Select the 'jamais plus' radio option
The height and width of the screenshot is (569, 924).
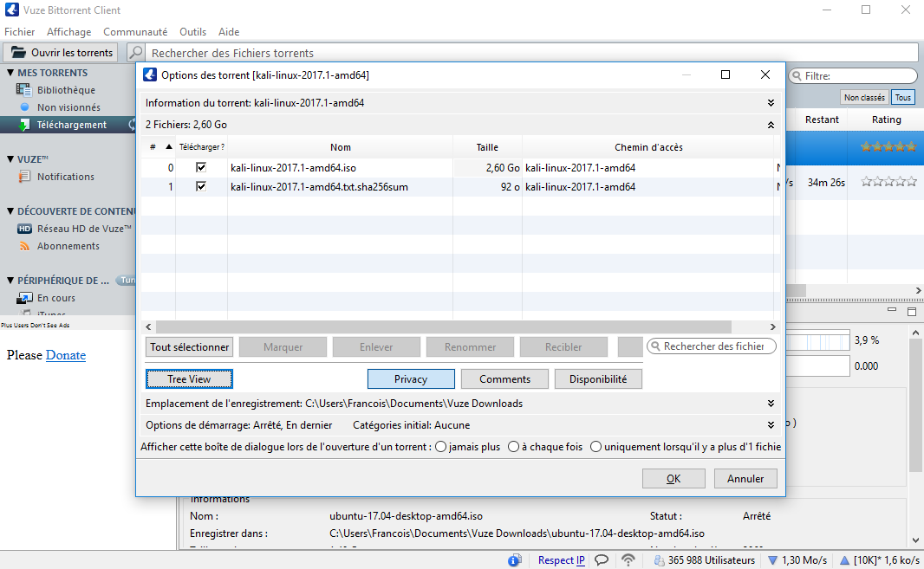pyautogui.click(x=441, y=447)
